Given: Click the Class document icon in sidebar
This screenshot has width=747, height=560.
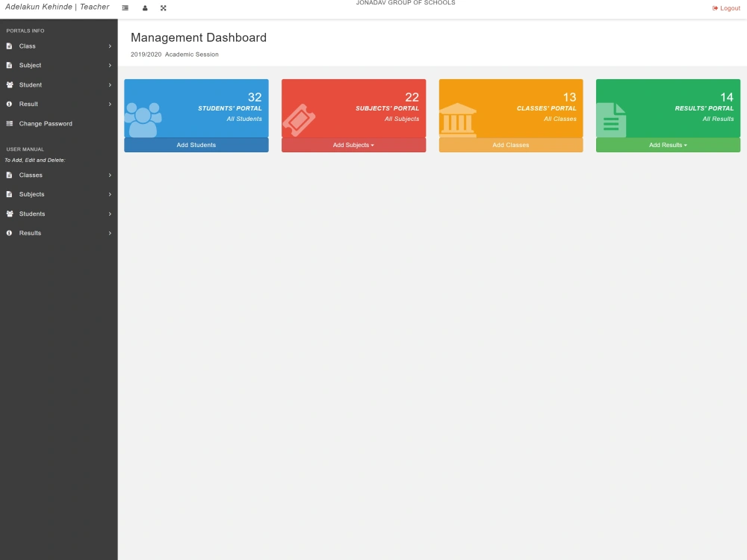Looking at the screenshot, I should pyautogui.click(x=9, y=46).
